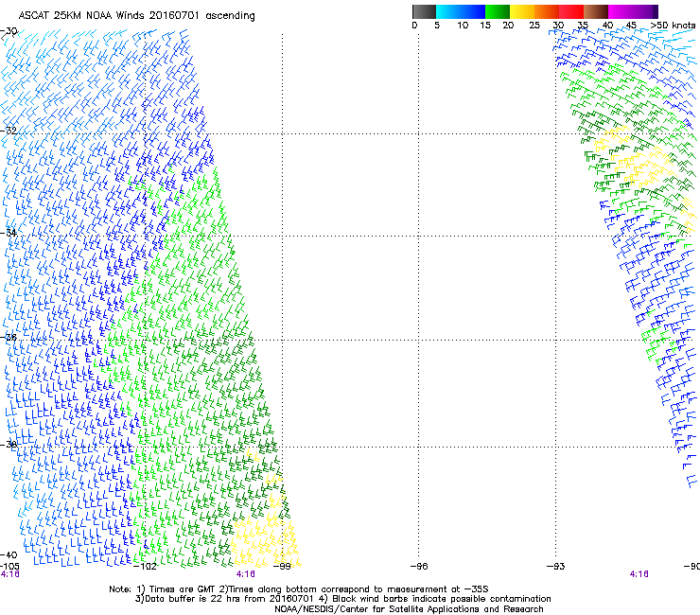This screenshot has height=615, width=700.
Task: Click the purple '4:16' time under '-105'
Action: 9,574
